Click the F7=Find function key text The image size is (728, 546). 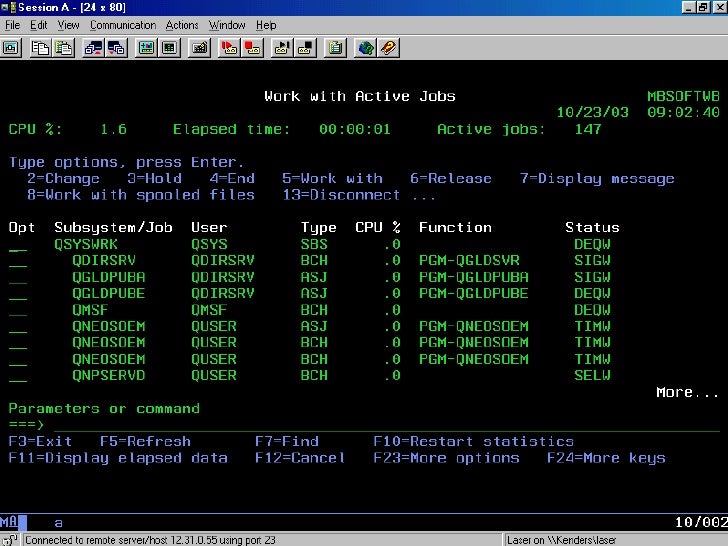[x=286, y=442]
